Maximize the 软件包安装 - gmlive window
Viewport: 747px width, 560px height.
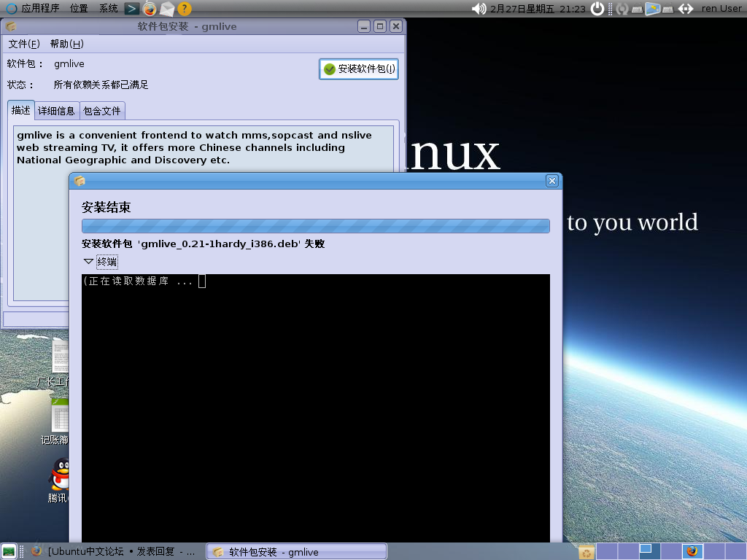(x=379, y=26)
